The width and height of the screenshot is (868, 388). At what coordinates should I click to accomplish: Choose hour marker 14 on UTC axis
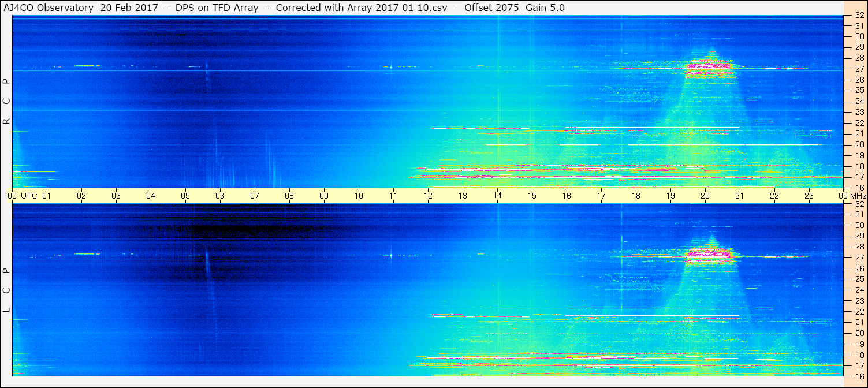coord(497,196)
